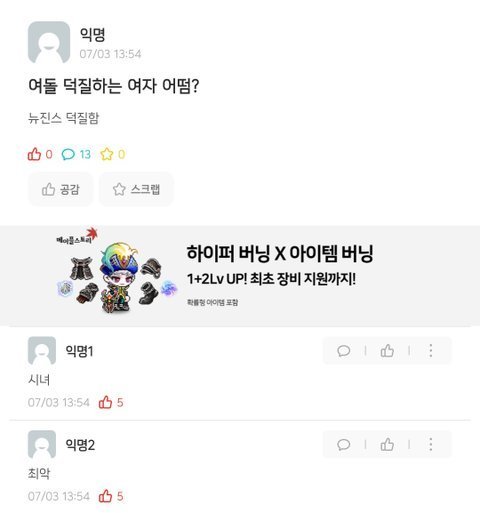Click the yellow star scrap count icon
480x513 pixels.
107,154
